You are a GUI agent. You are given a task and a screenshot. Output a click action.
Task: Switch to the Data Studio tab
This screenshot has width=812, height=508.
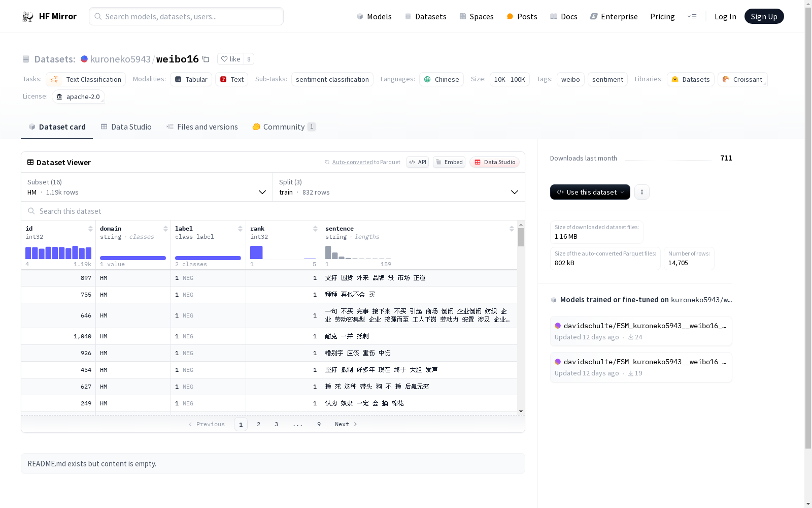tap(126, 127)
